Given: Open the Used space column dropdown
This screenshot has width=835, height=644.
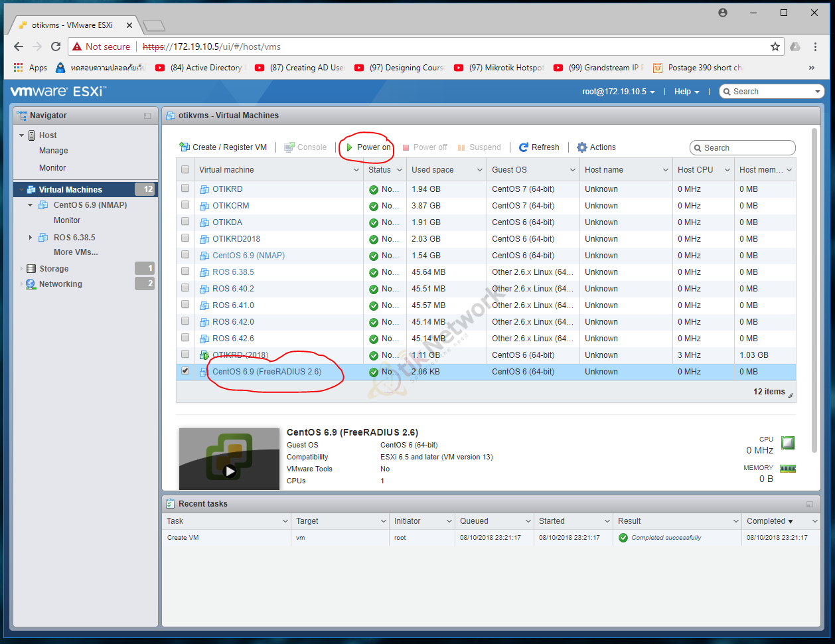Looking at the screenshot, I should point(480,170).
